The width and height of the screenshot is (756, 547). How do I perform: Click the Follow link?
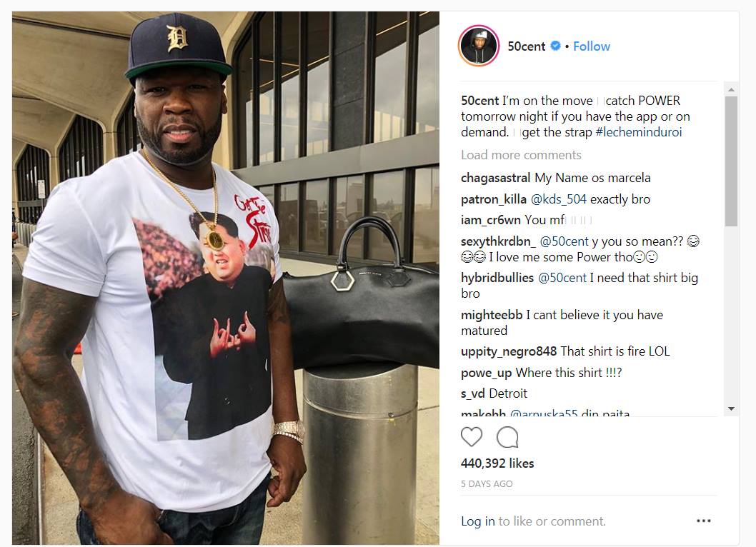[591, 46]
